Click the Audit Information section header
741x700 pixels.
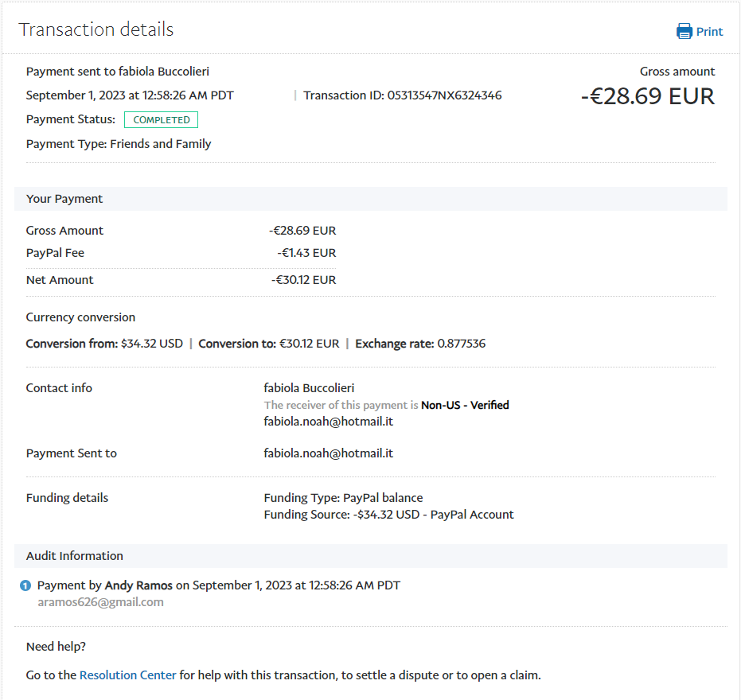click(x=75, y=556)
